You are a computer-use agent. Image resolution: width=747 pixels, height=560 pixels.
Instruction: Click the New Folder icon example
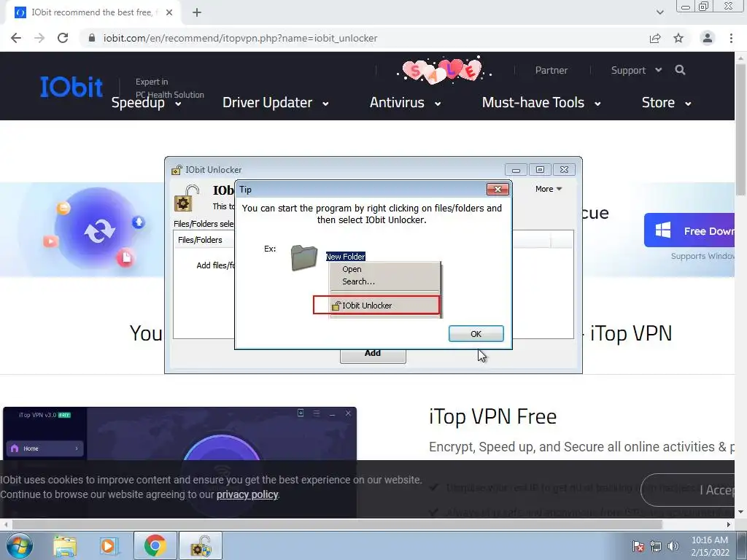click(304, 258)
